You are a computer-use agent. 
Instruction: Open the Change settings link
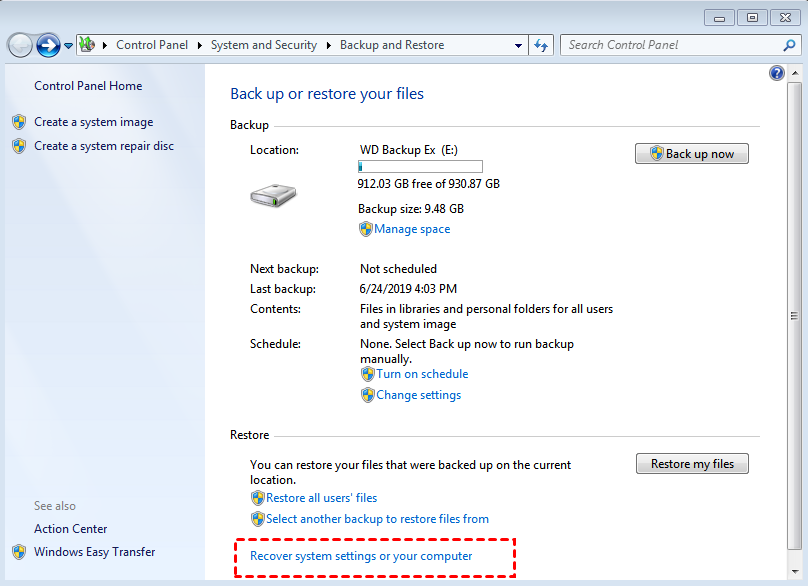click(418, 395)
